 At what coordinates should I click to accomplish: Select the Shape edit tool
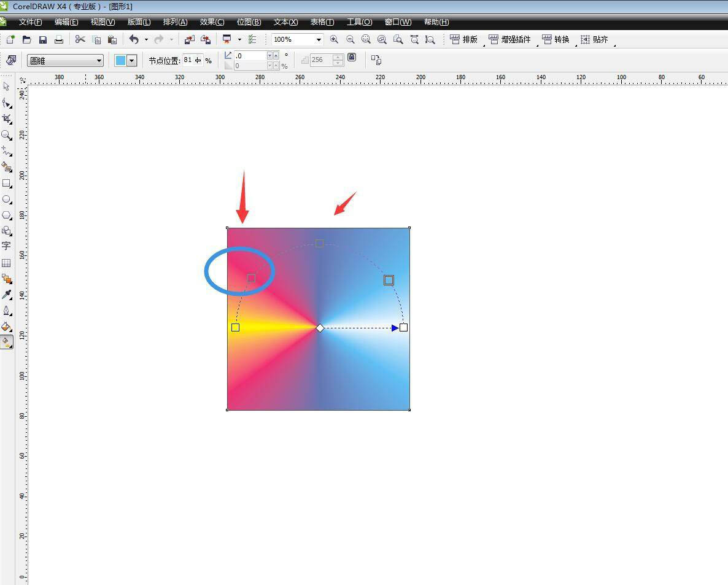point(7,103)
